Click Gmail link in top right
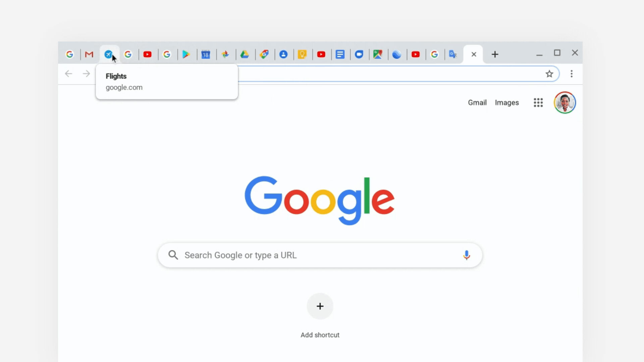The width and height of the screenshot is (644, 362). click(477, 102)
